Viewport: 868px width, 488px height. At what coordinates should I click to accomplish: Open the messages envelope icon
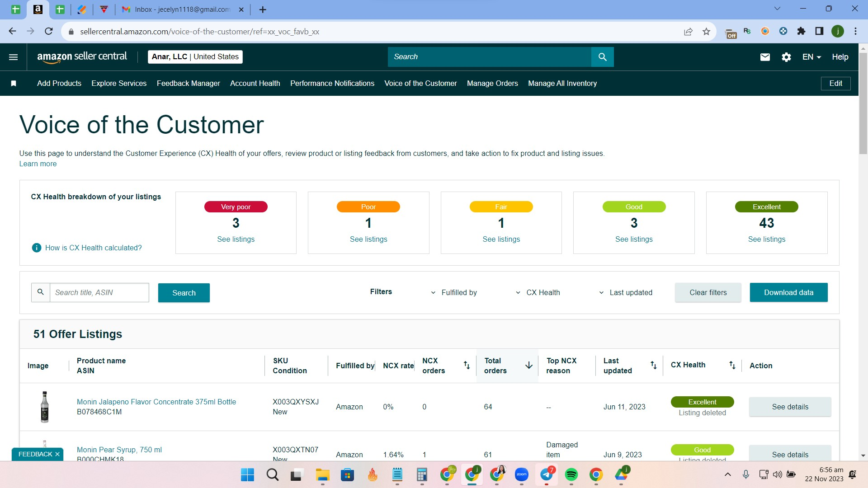click(x=765, y=57)
